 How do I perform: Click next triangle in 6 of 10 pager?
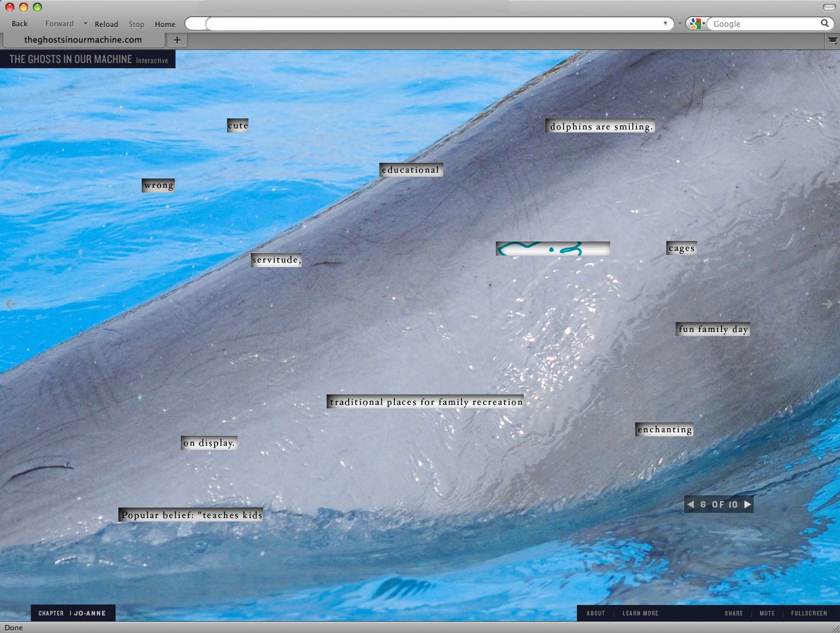point(747,505)
